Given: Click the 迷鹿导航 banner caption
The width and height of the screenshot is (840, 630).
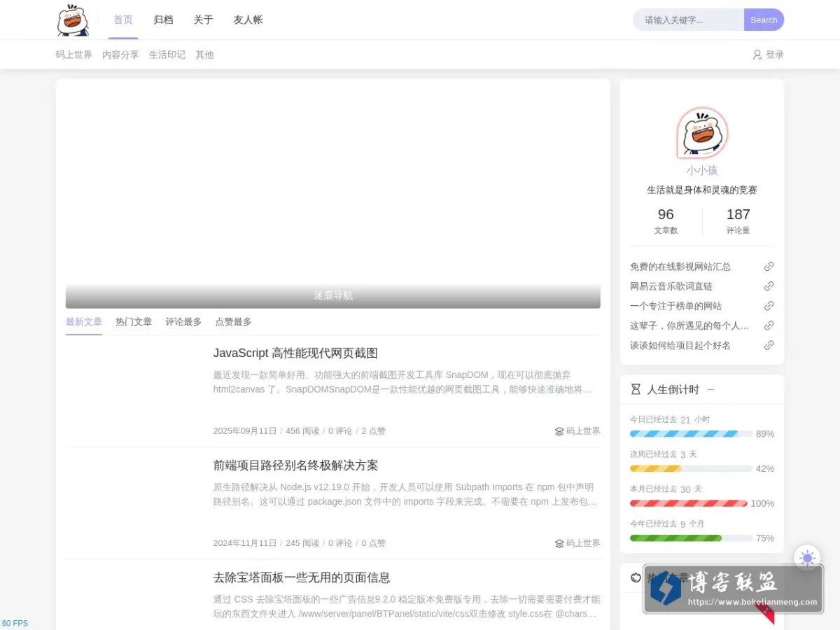Looking at the screenshot, I should point(333,295).
